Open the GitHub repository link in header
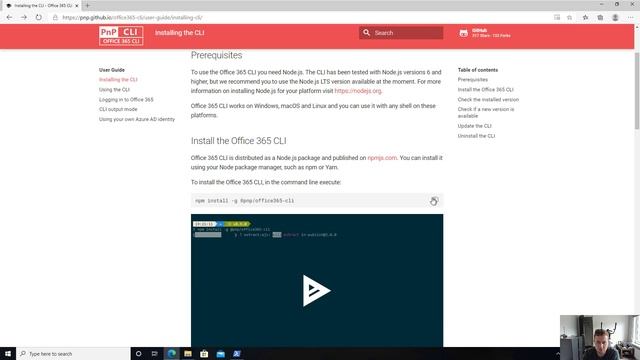This screenshot has width=640, height=360. pos(485,33)
